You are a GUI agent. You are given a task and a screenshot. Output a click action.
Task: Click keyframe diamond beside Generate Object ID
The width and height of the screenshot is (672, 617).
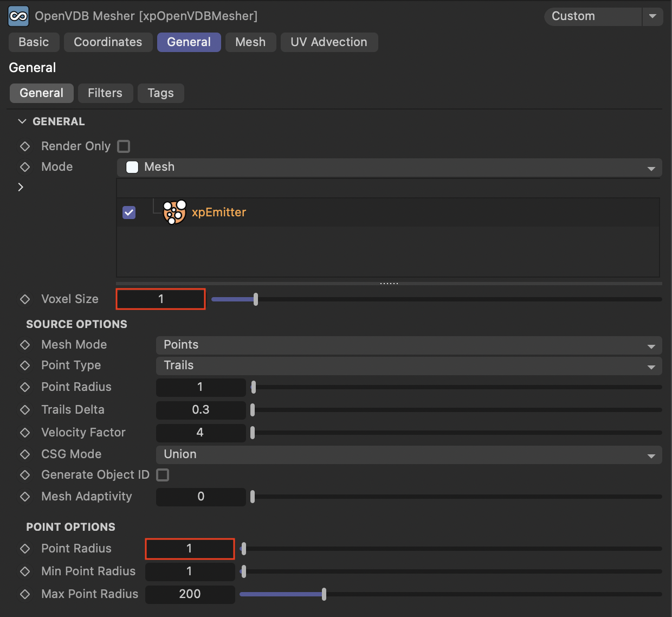(25, 475)
